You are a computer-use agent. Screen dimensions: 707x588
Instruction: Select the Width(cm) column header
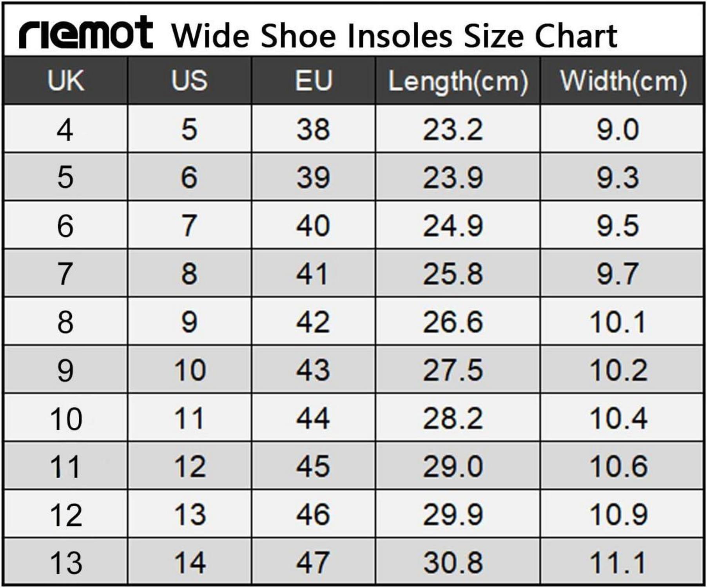point(623,81)
